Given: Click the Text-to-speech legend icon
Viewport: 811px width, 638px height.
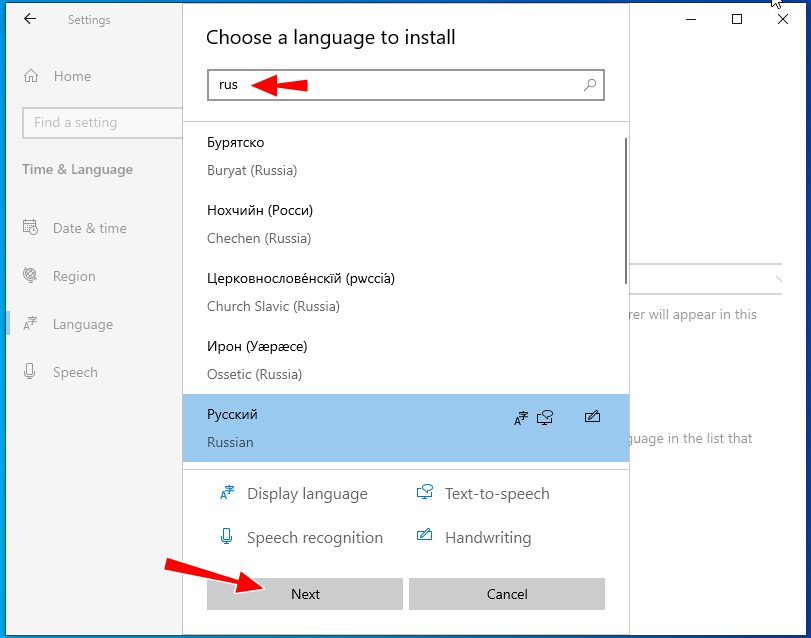Looking at the screenshot, I should pos(425,492).
